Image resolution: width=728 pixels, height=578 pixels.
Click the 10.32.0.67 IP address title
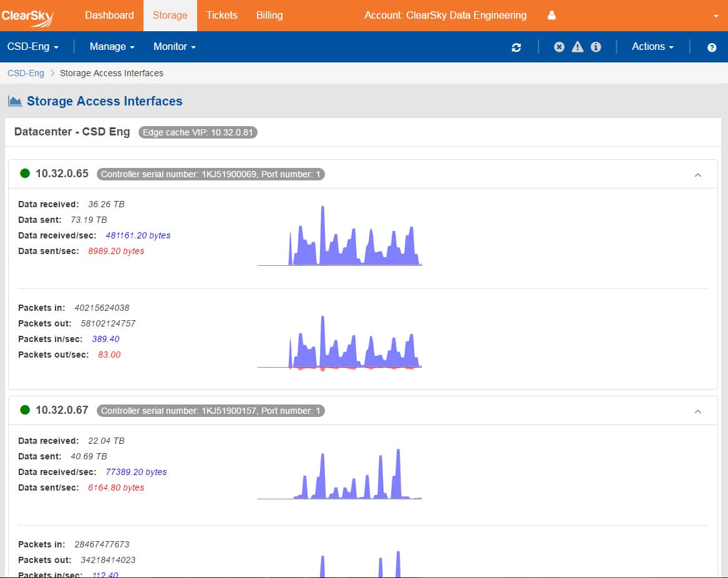click(x=62, y=410)
